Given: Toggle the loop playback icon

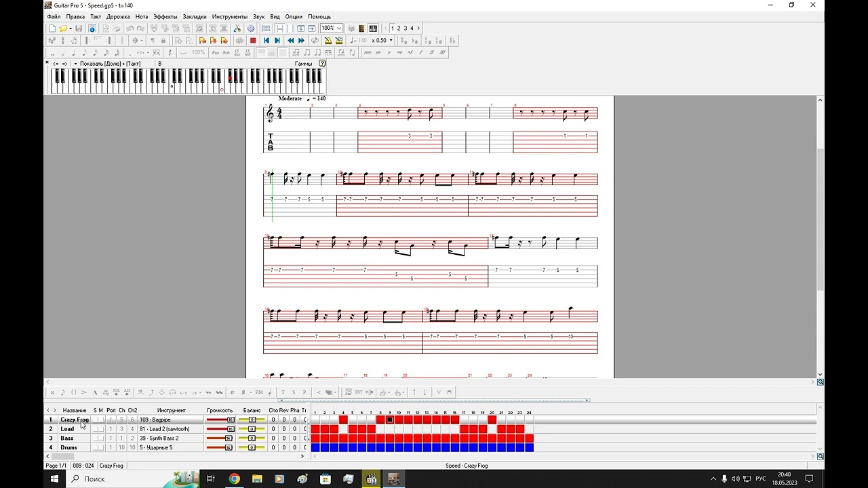Looking at the screenshot, I should point(315,41).
